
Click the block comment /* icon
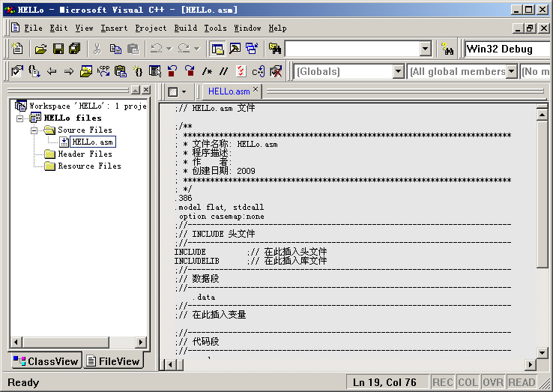coord(207,72)
